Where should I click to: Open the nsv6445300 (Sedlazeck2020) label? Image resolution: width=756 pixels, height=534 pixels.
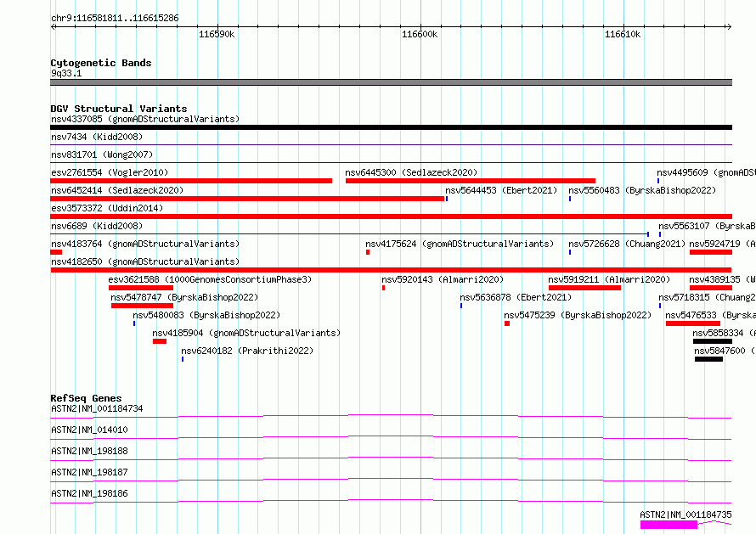tap(411, 172)
